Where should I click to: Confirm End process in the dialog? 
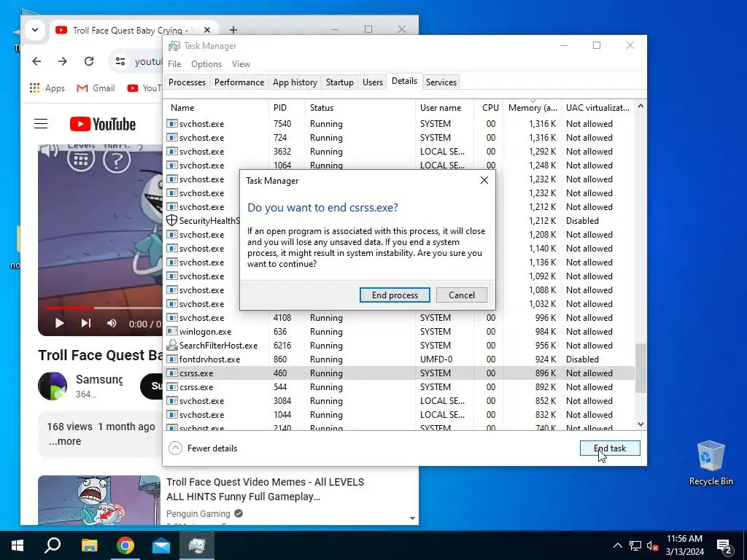tap(395, 295)
